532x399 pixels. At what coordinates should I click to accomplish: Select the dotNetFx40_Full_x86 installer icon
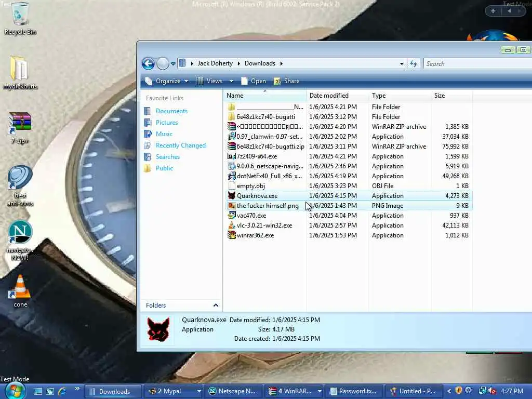point(232,176)
